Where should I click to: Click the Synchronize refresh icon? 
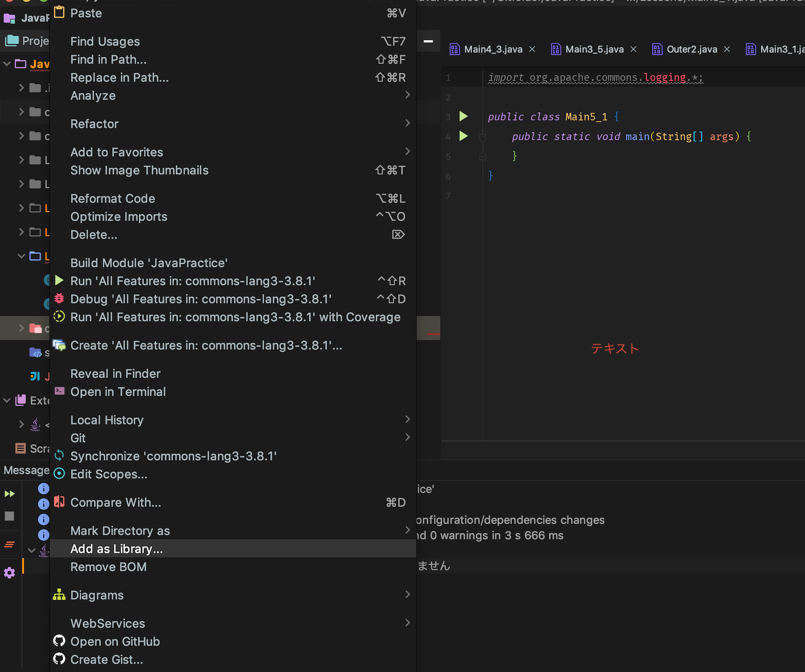pyautogui.click(x=59, y=456)
